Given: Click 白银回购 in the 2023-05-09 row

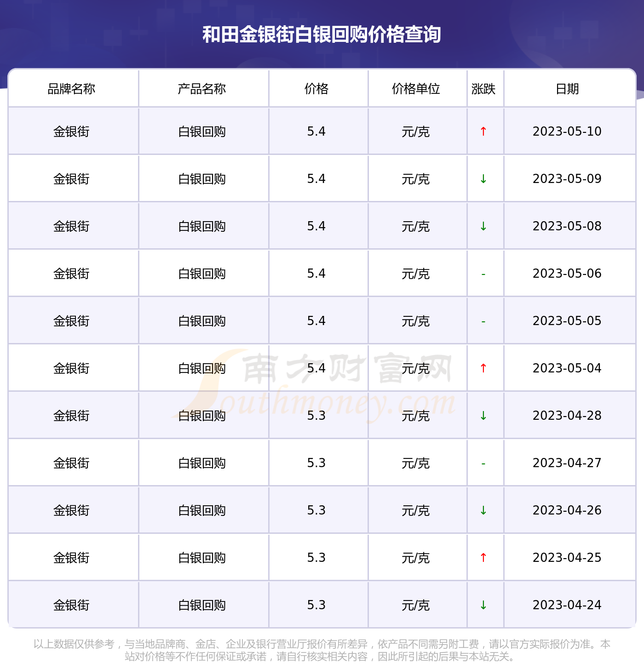Looking at the screenshot, I should (202, 179).
